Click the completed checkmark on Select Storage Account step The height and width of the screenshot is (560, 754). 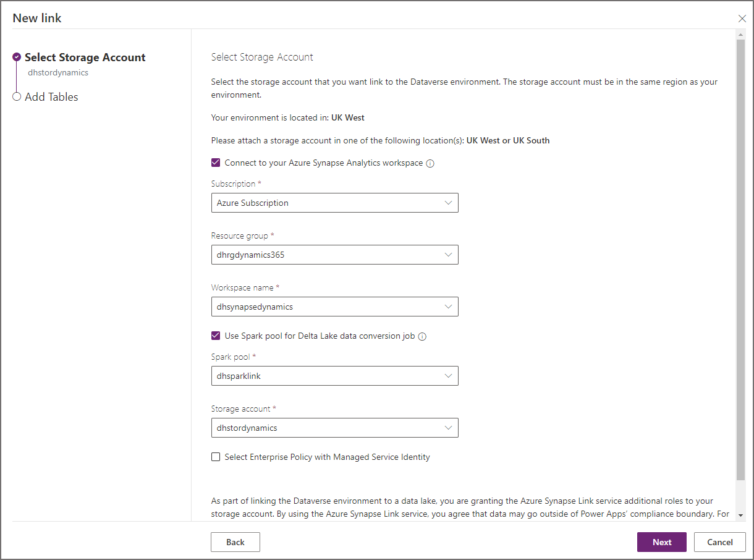click(17, 56)
